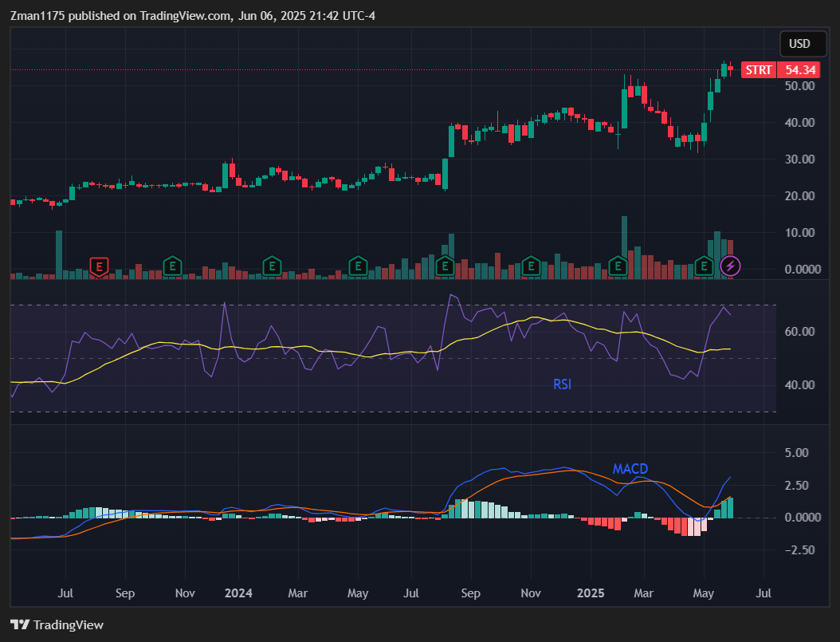Open the earnings icon near May 2024
The width and height of the screenshot is (840, 642).
point(358,267)
